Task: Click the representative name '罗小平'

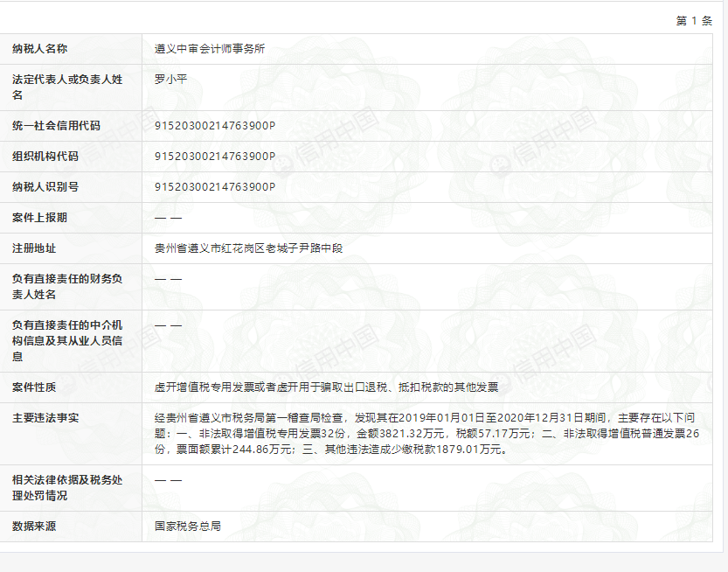Action: [x=171, y=80]
